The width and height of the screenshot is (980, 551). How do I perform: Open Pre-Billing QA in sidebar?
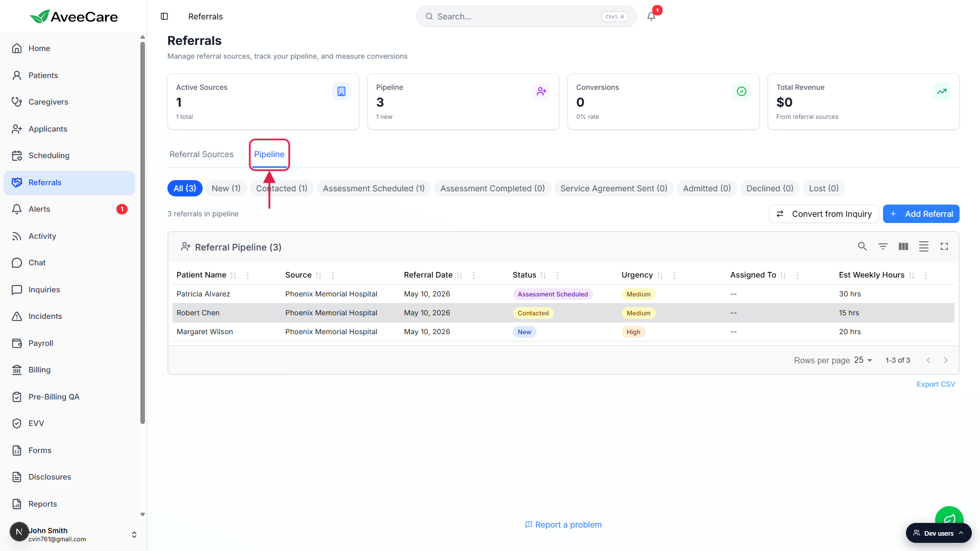tap(69, 397)
